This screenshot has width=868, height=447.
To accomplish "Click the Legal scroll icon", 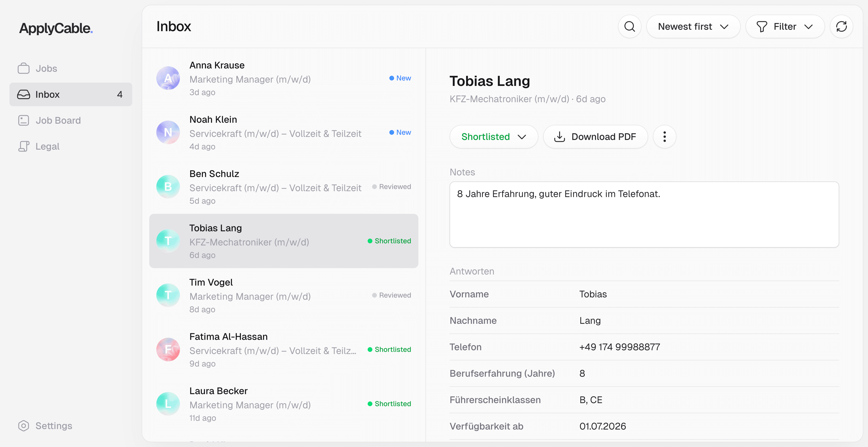I will 24,146.
